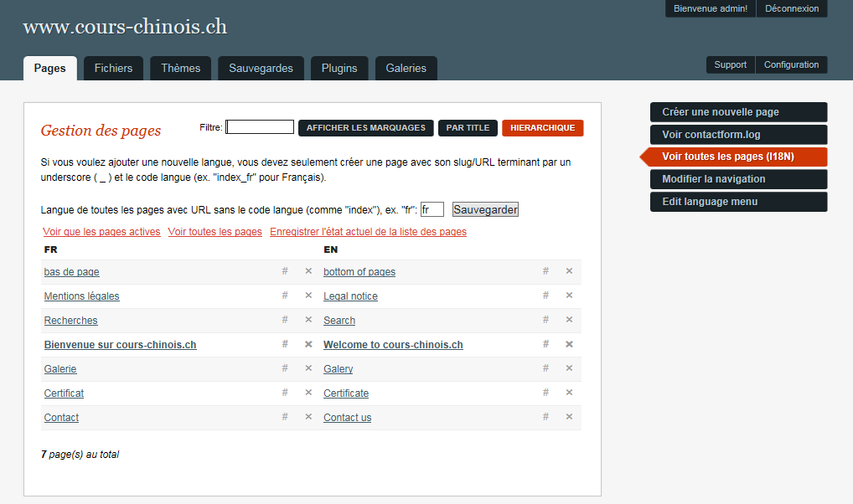Open the Legal notice page link
This screenshot has width=853, height=504.
click(x=350, y=296)
